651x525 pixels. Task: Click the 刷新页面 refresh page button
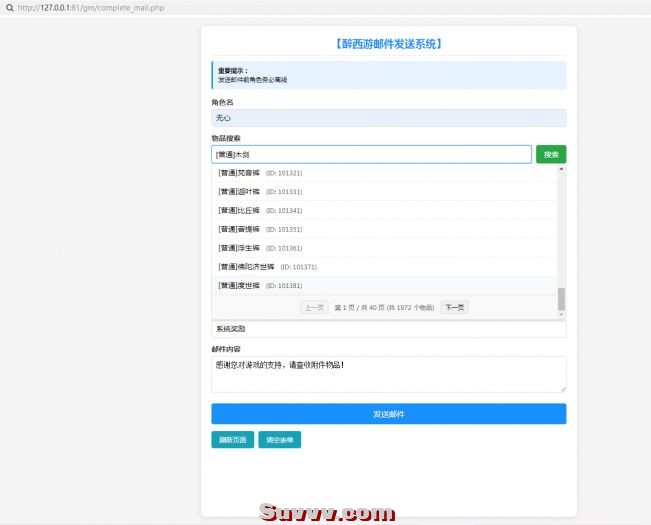coord(232,440)
